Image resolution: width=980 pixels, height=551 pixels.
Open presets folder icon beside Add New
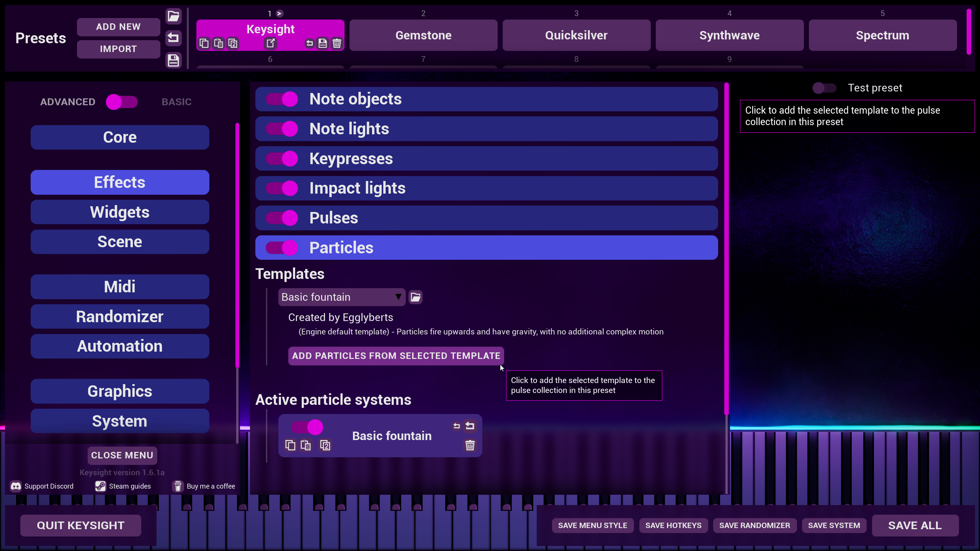tap(173, 16)
